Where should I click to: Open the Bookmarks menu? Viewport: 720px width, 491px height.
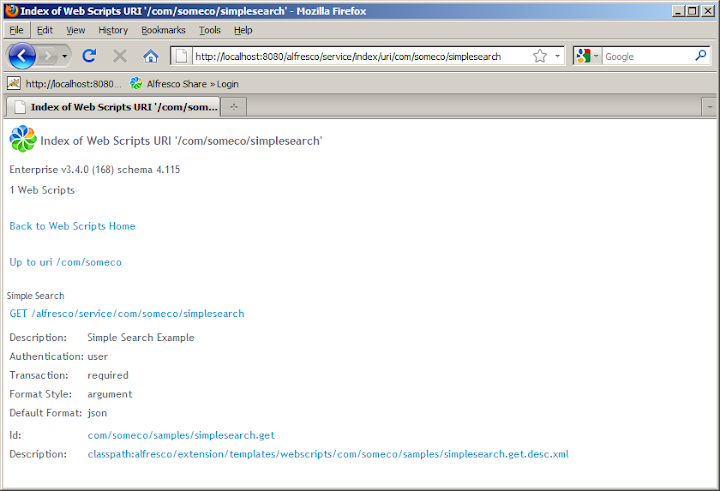pos(163,30)
